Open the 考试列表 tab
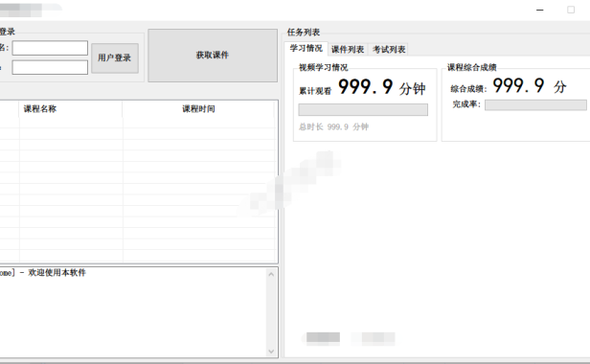The image size is (590, 364). click(389, 49)
